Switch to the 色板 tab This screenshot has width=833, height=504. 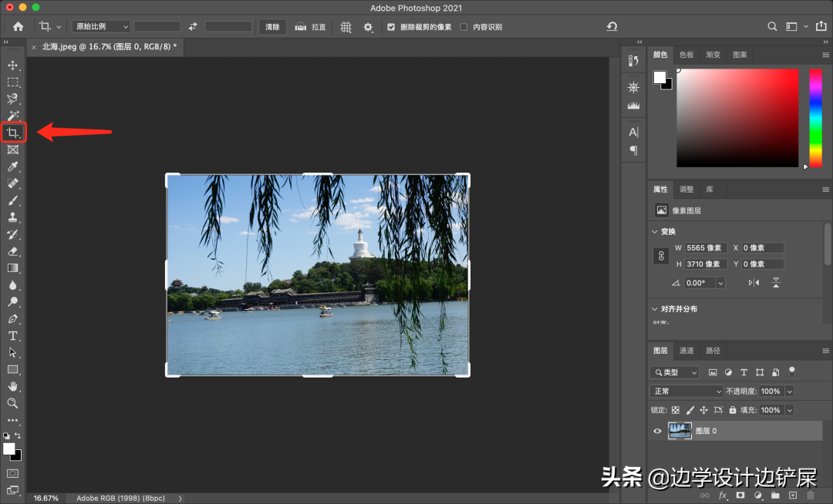point(686,55)
